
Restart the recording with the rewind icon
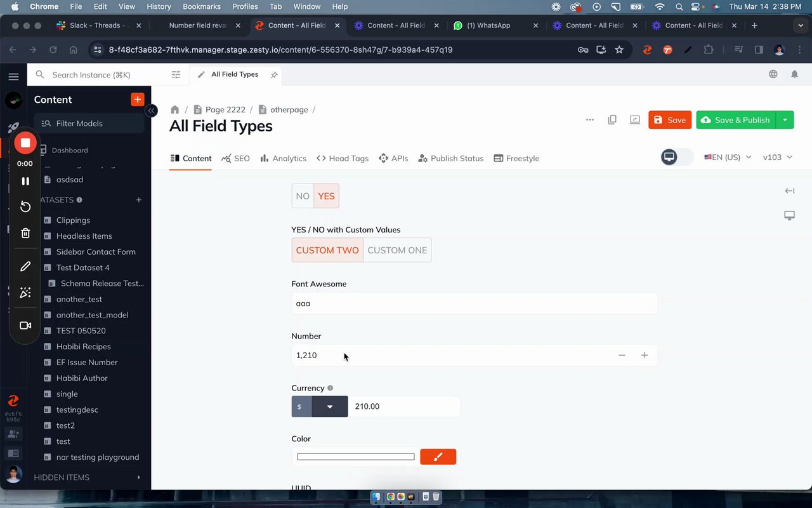pyautogui.click(x=25, y=206)
